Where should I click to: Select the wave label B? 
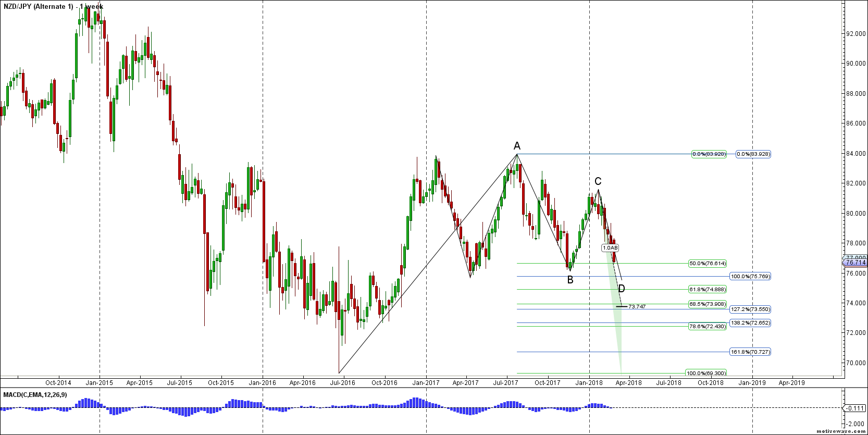[571, 280]
